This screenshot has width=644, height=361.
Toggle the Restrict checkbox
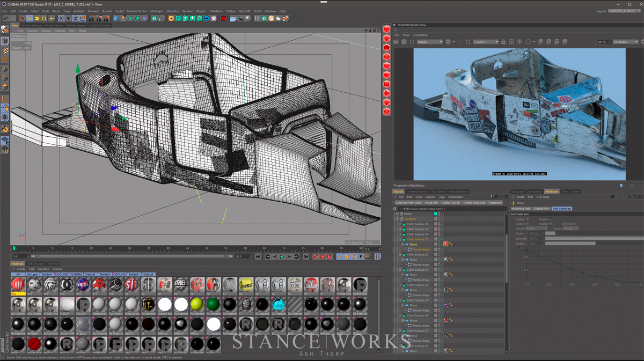tap(574, 224)
